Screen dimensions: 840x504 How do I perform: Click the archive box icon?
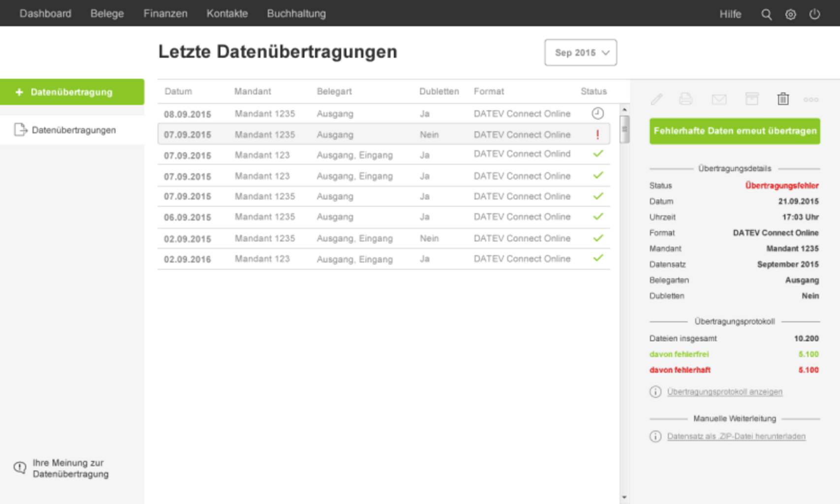coord(751,99)
